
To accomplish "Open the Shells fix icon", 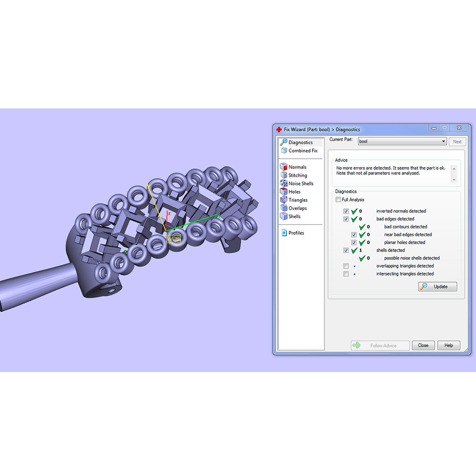I will 284,216.
